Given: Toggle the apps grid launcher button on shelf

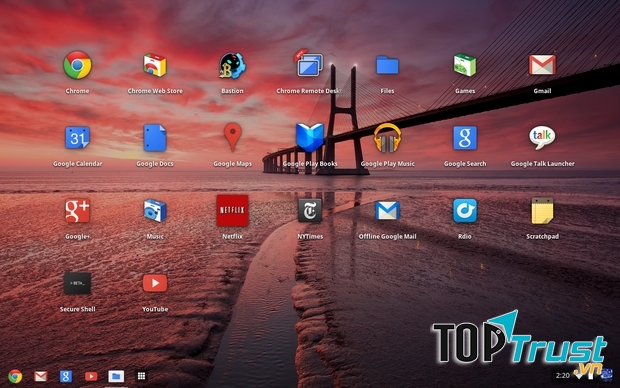Looking at the screenshot, I should click(141, 376).
